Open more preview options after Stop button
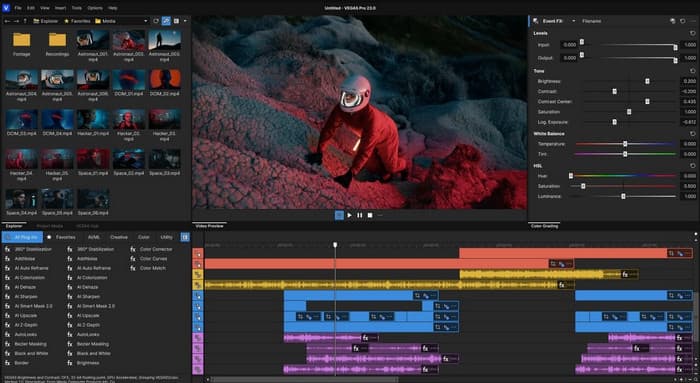This screenshot has width=700, height=383. click(x=380, y=215)
